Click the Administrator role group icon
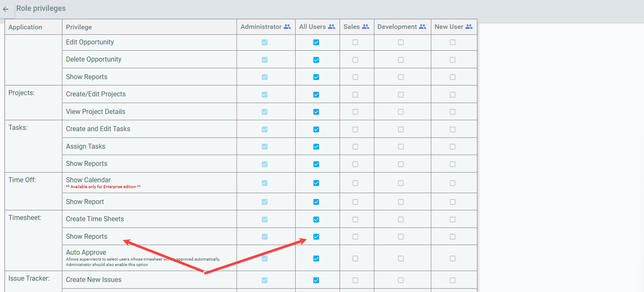This screenshot has height=292, width=644. 287,27
